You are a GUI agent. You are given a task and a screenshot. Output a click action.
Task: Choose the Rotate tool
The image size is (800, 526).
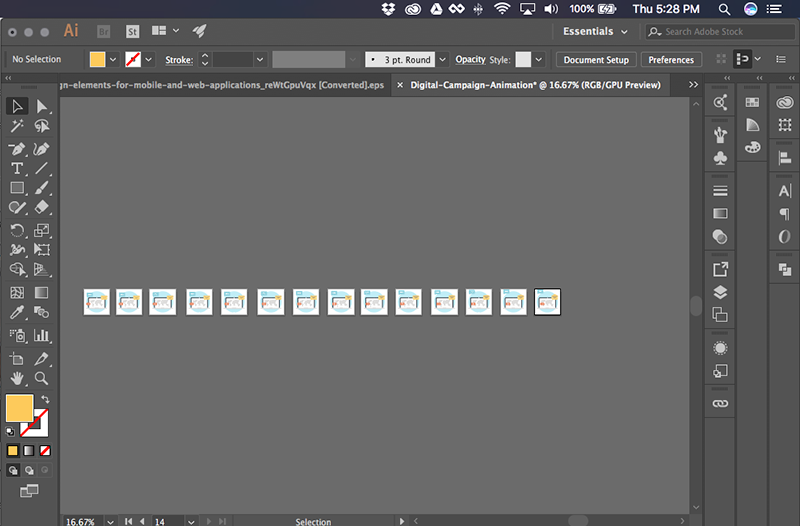(17, 230)
